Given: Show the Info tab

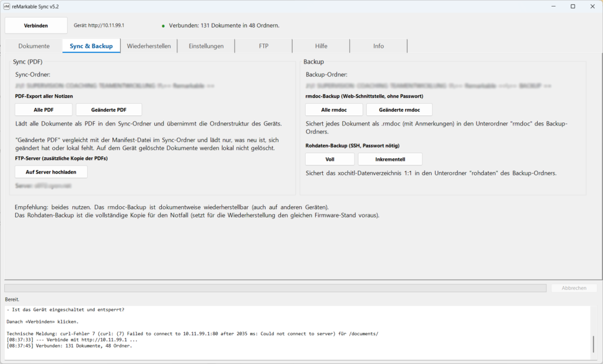Looking at the screenshot, I should [x=379, y=46].
